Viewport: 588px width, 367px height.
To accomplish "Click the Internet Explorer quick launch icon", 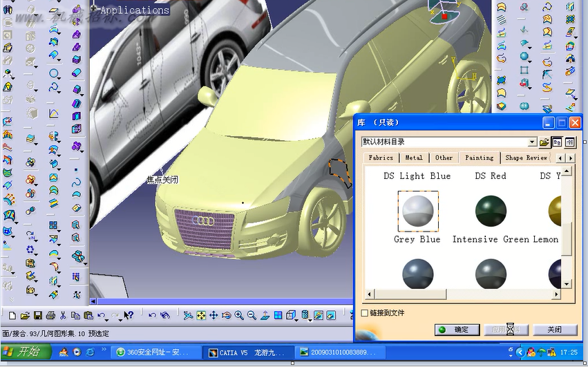I will point(90,352).
